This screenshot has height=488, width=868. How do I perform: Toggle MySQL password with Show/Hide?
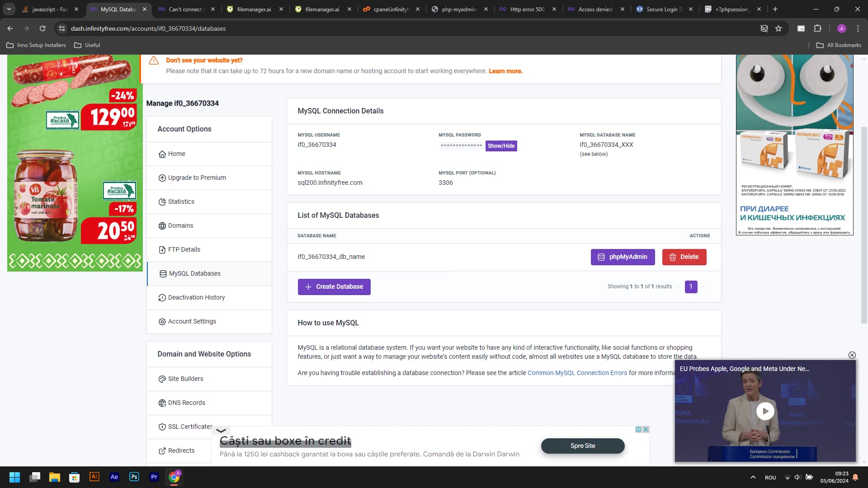pyautogui.click(x=501, y=146)
